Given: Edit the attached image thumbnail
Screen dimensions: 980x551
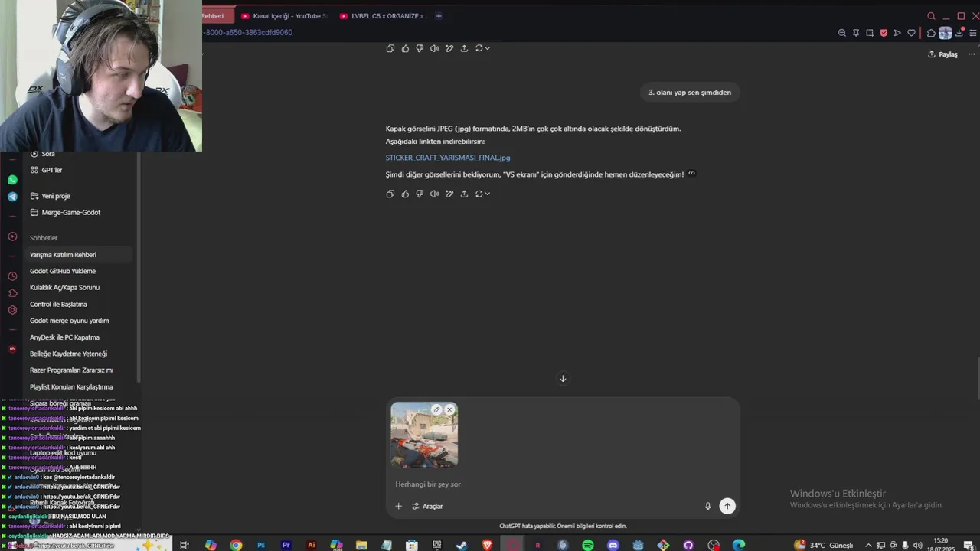Looking at the screenshot, I should 436,409.
